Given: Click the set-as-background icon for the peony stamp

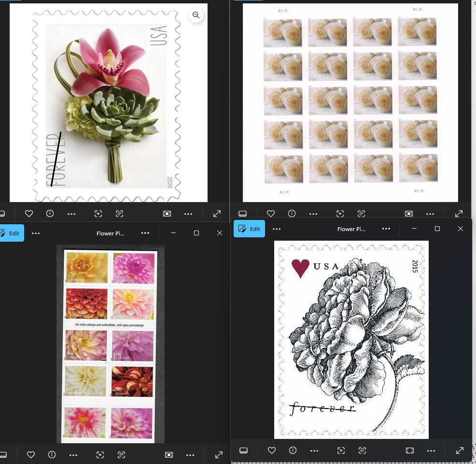Looking at the screenshot, I should click(x=409, y=450).
